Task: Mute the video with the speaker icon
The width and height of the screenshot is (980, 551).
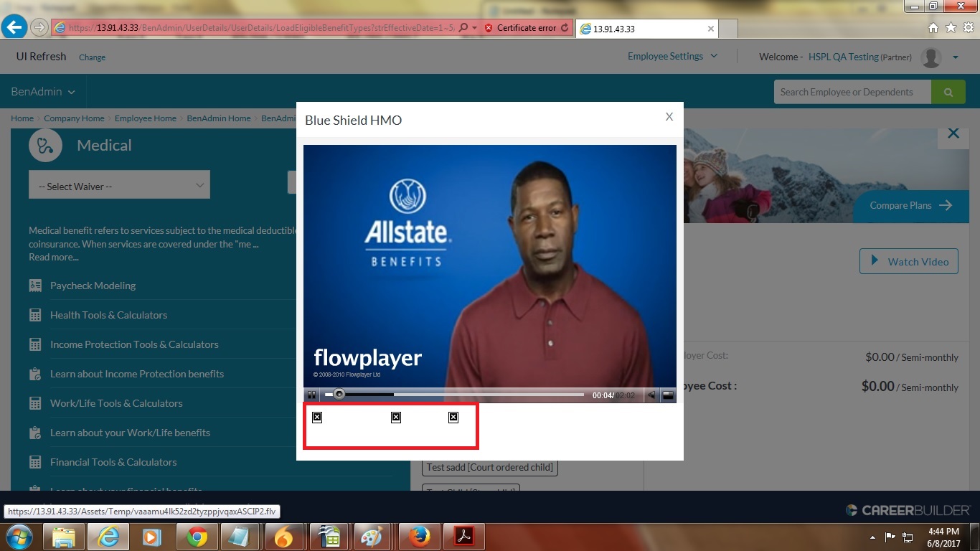Action: [651, 395]
